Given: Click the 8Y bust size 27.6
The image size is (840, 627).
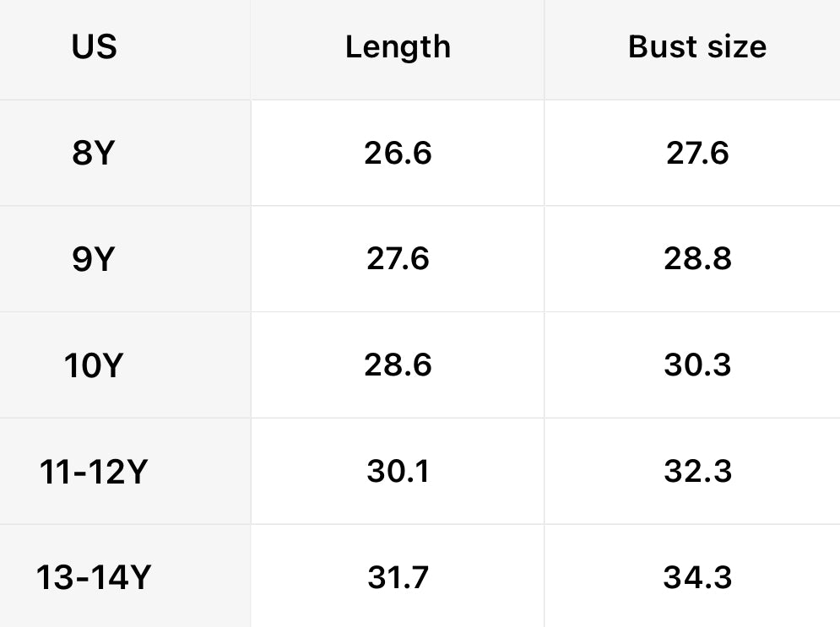Looking at the screenshot, I should (697, 154).
